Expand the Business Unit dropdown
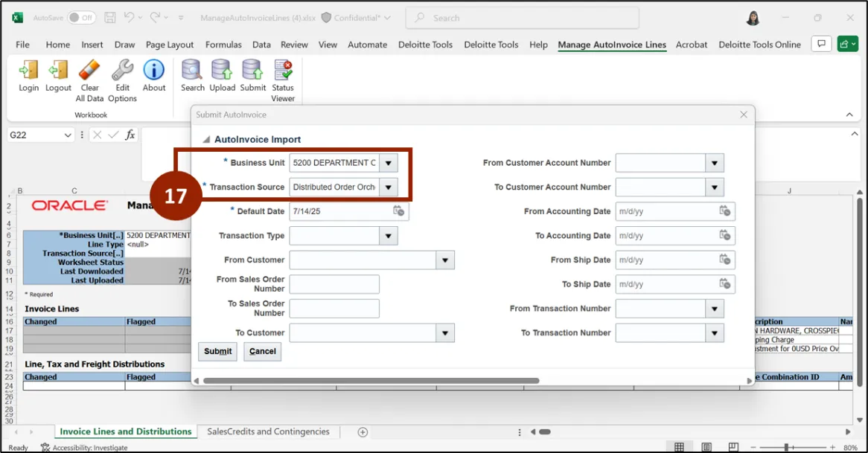Image resolution: width=868 pixels, height=453 pixels. tap(389, 163)
